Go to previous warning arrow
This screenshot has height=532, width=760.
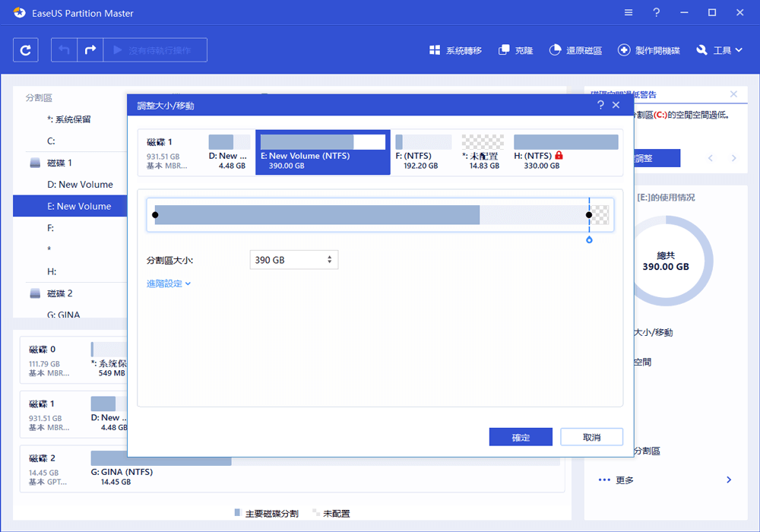711,158
